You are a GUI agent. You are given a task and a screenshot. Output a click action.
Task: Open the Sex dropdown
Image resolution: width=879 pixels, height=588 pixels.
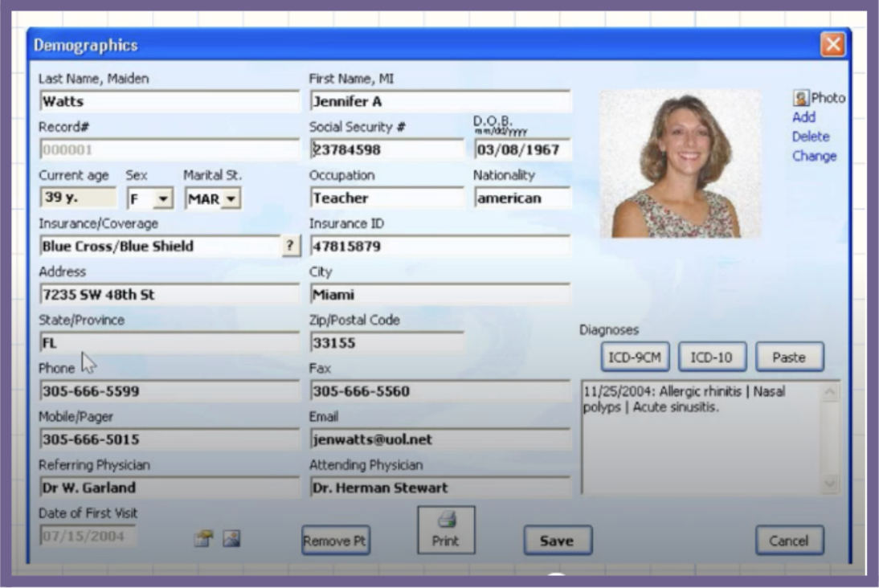pos(163,198)
